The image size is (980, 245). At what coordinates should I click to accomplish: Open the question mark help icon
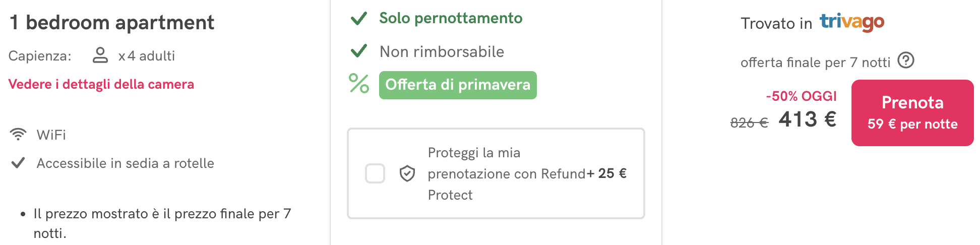(906, 60)
